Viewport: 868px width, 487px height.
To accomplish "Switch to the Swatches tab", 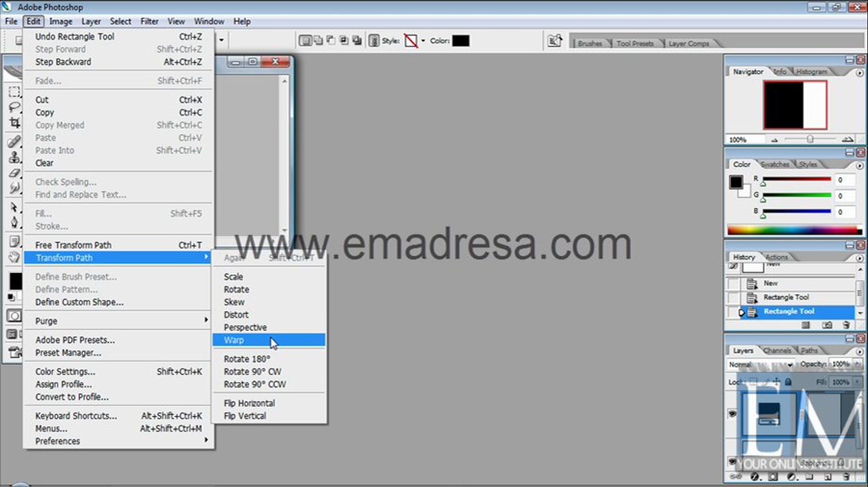I will coord(775,164).
